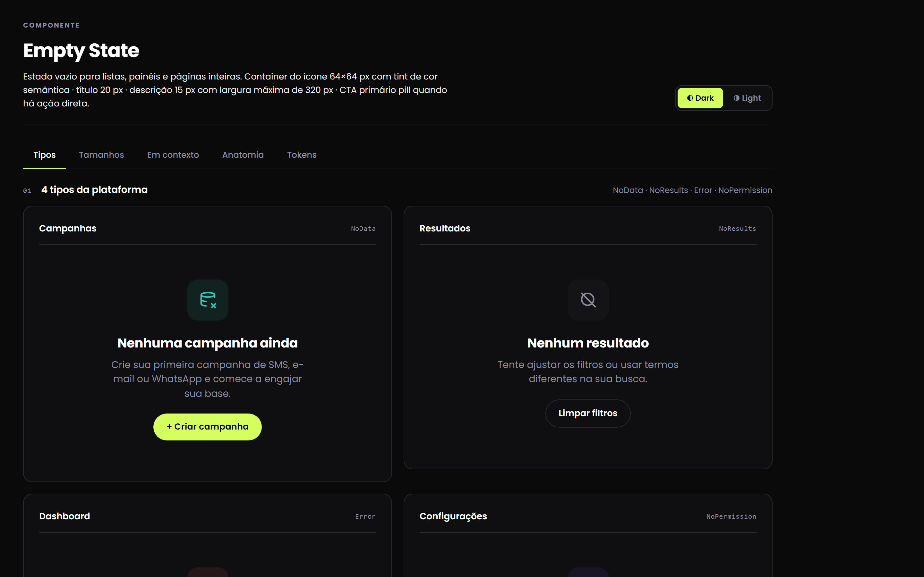The width and height of the screenshot is (924, 577).
Task: Click the half-circle icon on the Dark button
Action: [x=690, y=98]
